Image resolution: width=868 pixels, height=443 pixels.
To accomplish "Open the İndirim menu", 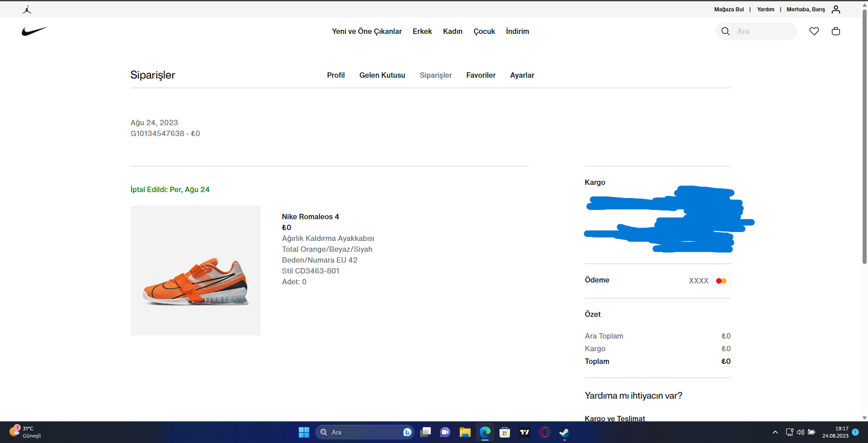I will point(517,31).
